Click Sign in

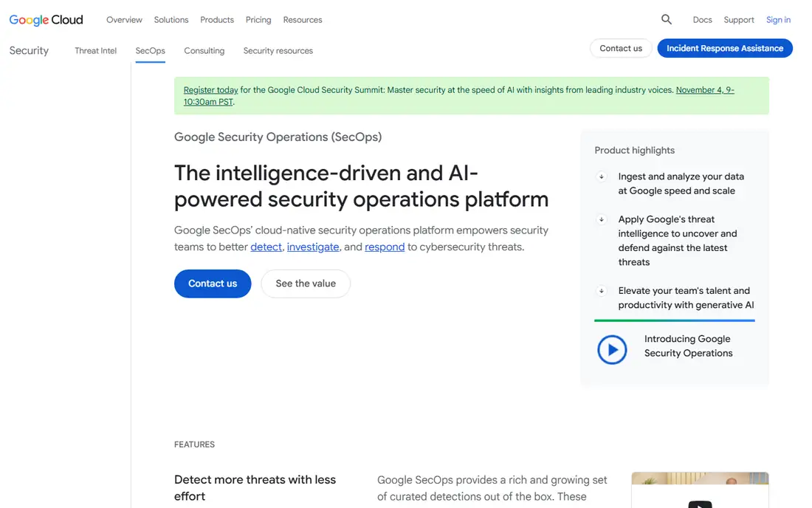pyautogui.click(x=778, y=20)
